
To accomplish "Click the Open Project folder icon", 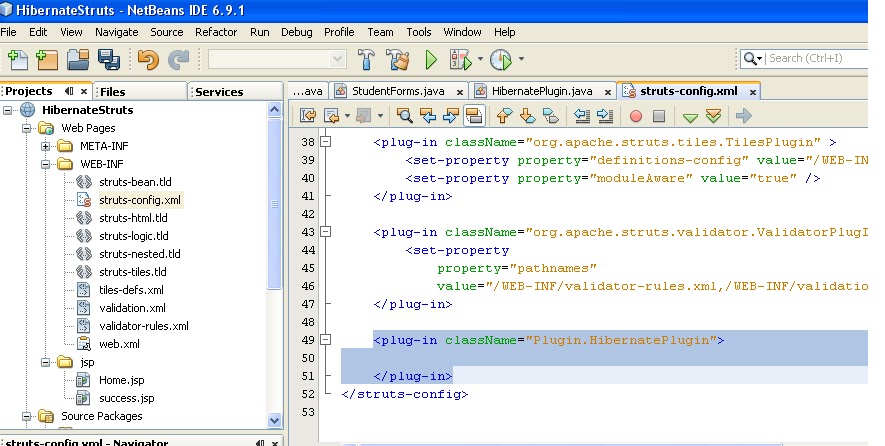I will click(78, 59).
